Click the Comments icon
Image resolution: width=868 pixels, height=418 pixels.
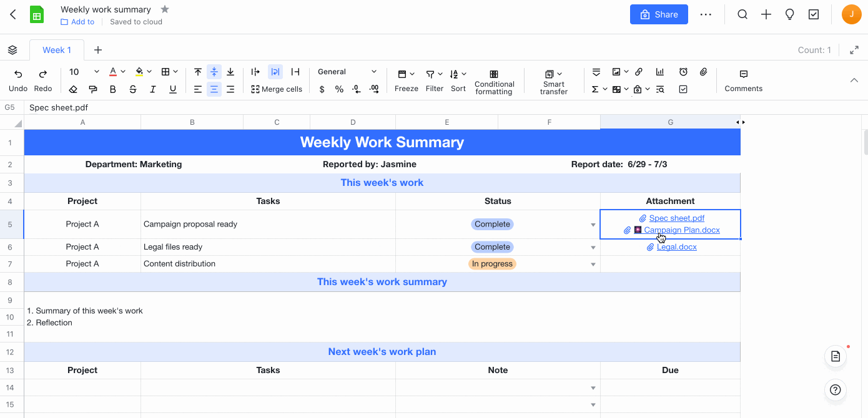743,80
